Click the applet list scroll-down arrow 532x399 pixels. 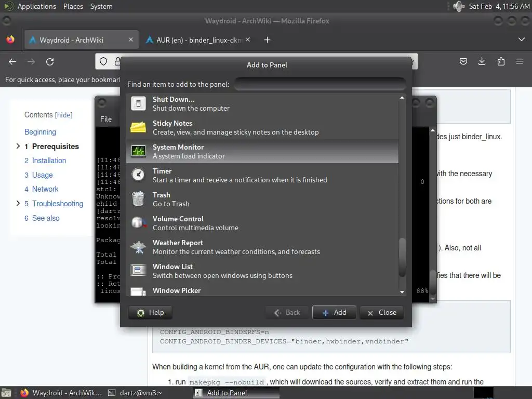tap(402, 292)
